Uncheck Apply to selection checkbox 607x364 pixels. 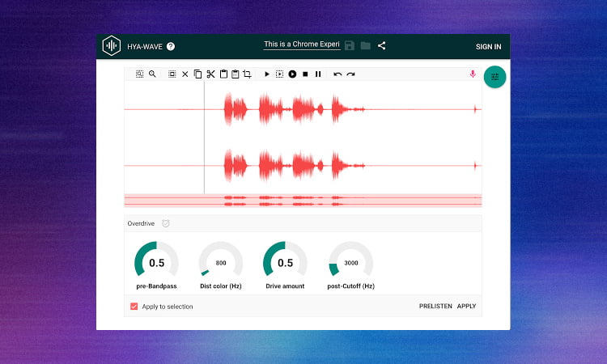(134, 307)
